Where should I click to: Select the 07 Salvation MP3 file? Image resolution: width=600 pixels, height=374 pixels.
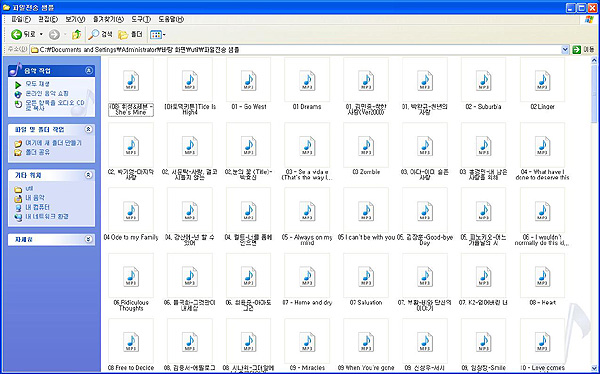click(x=366, y=280)
